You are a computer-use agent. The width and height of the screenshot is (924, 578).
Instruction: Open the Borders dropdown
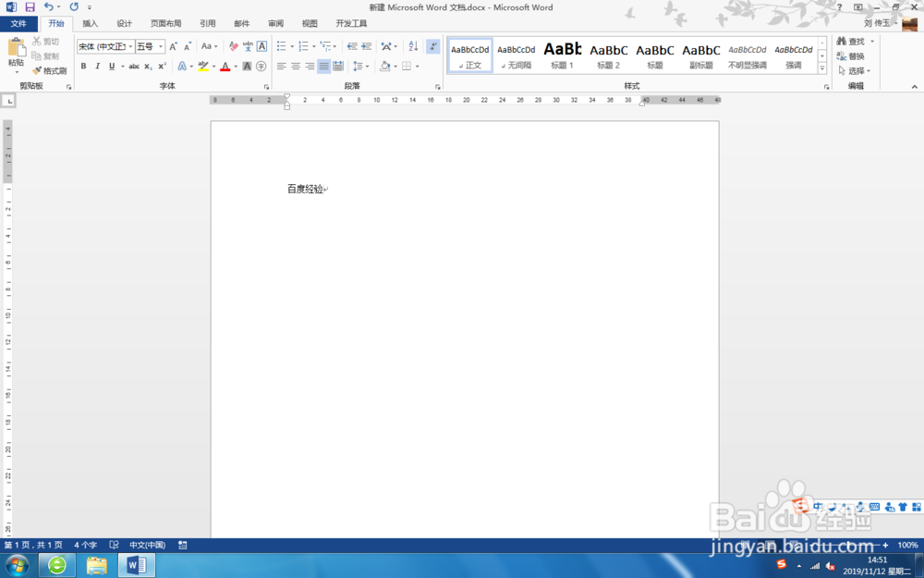pos(418,66)
